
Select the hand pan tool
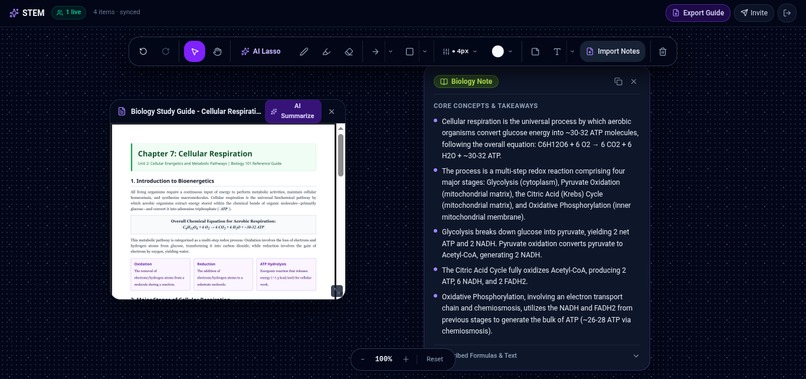click(x=217, y=51)
